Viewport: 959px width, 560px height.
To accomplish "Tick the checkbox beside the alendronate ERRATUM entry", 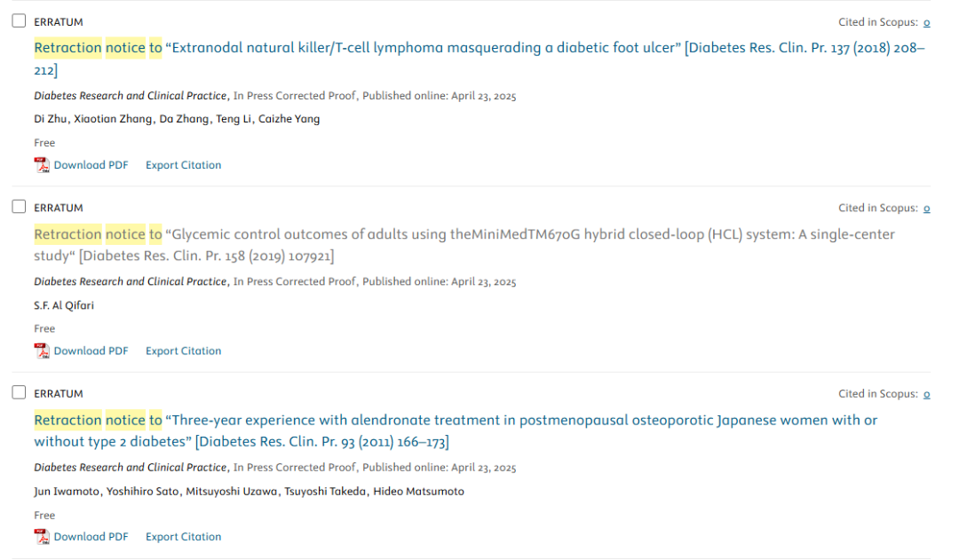I will point(19,392).
